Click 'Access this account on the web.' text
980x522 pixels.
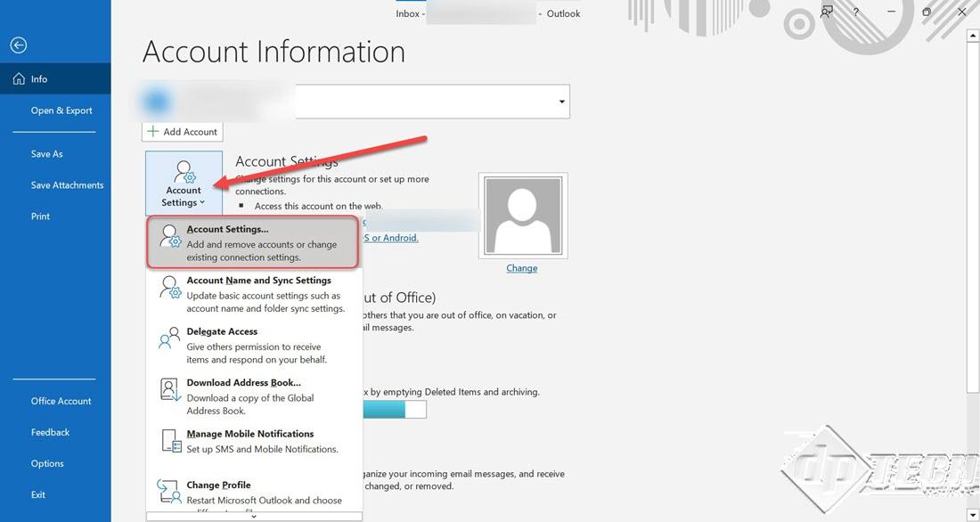point(319,206)
